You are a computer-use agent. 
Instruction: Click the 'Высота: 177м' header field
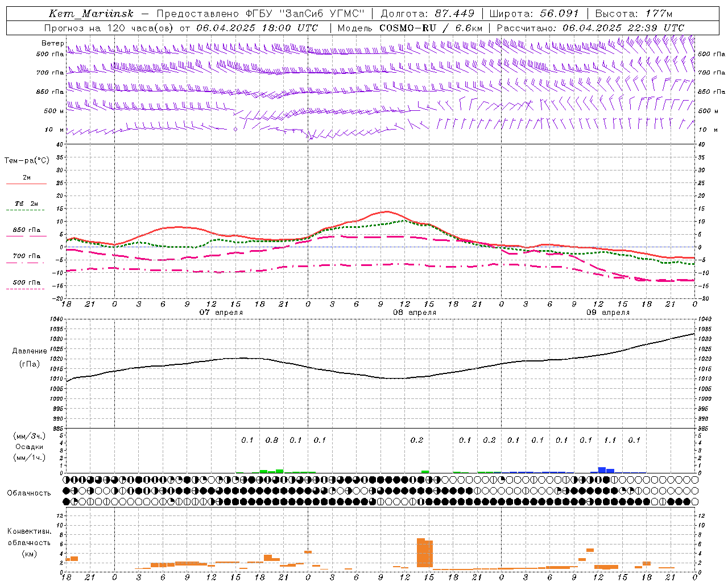[634, 14]
